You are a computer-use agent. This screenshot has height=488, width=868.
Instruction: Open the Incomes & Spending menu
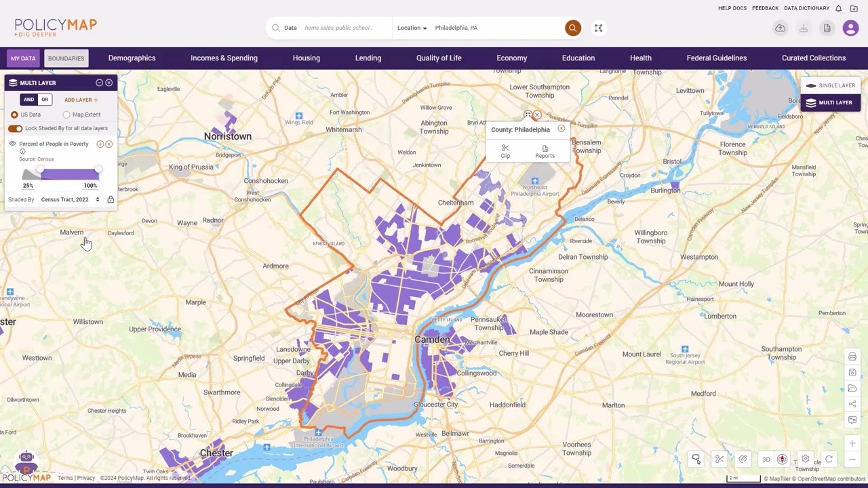click(224, 58)
